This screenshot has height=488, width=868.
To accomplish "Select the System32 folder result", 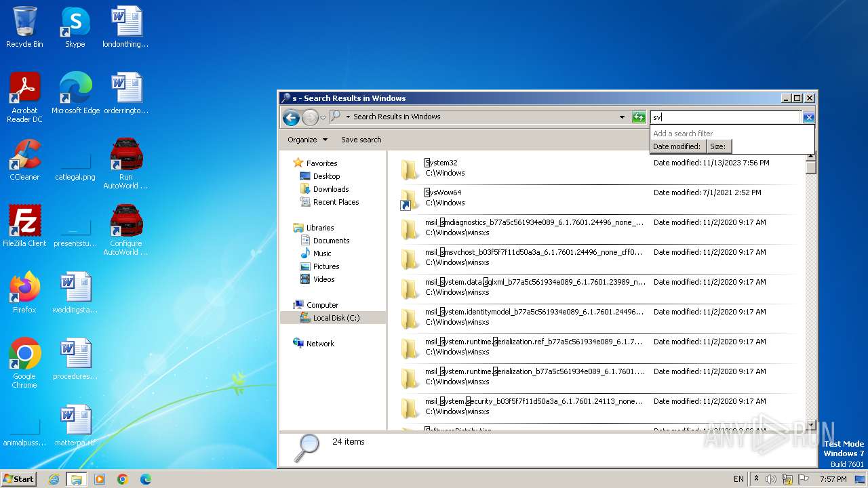I will point(597,169).
